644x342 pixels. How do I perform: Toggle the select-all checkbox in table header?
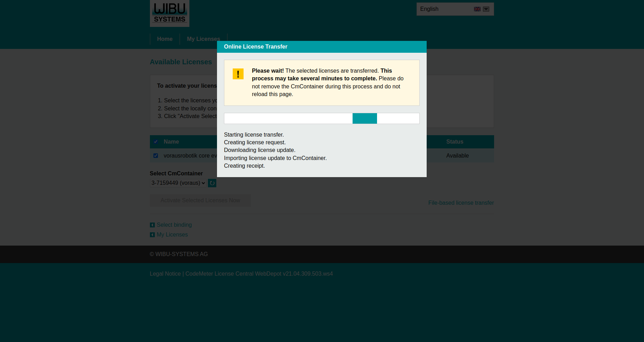click(x=156, y=142)
